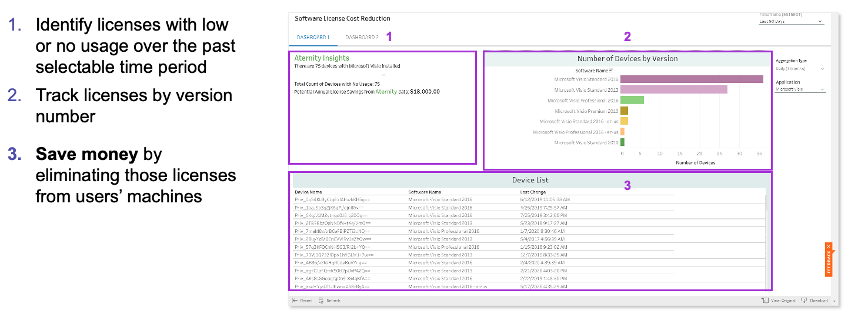The width and height of the screenshot is (868, 320).
Task: Click the 1/15/2018 9:23:02 AM cell
Action: tap(543, 247)
